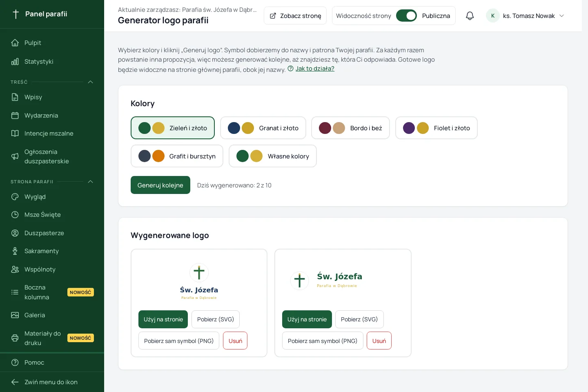Click the Generuj kolejne button
The height and width of the screenshot is (392, 588).
[x=160, y=185]
